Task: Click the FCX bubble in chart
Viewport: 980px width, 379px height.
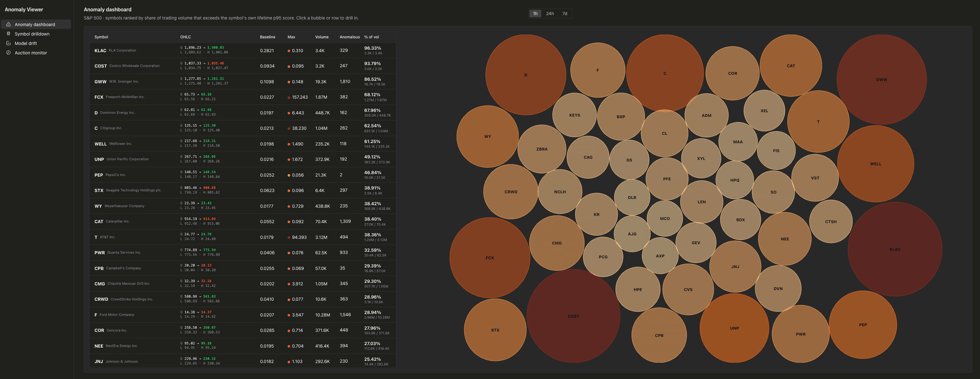Action: pyautogui.click(x=490, y=258)
